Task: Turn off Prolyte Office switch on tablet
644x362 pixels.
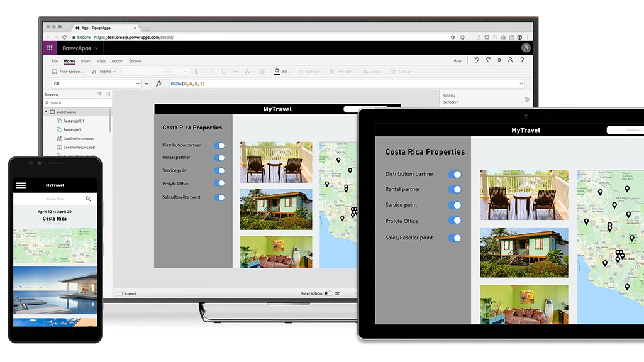Action: click(455, 221)
